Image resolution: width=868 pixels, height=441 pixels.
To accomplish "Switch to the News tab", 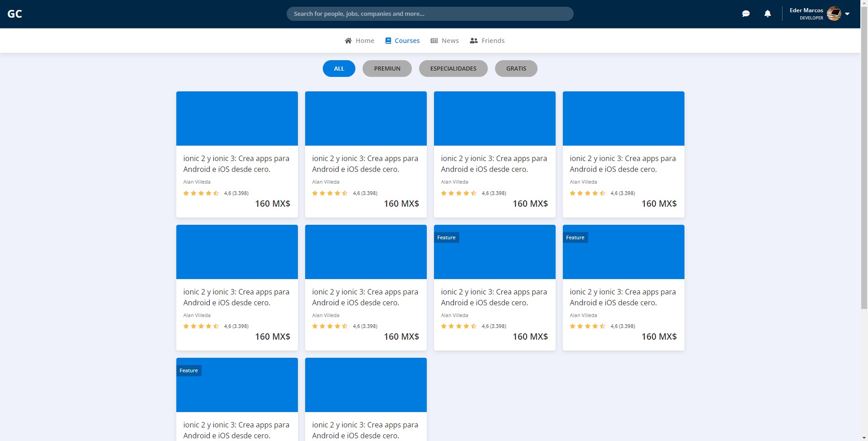I will [445, 41].
